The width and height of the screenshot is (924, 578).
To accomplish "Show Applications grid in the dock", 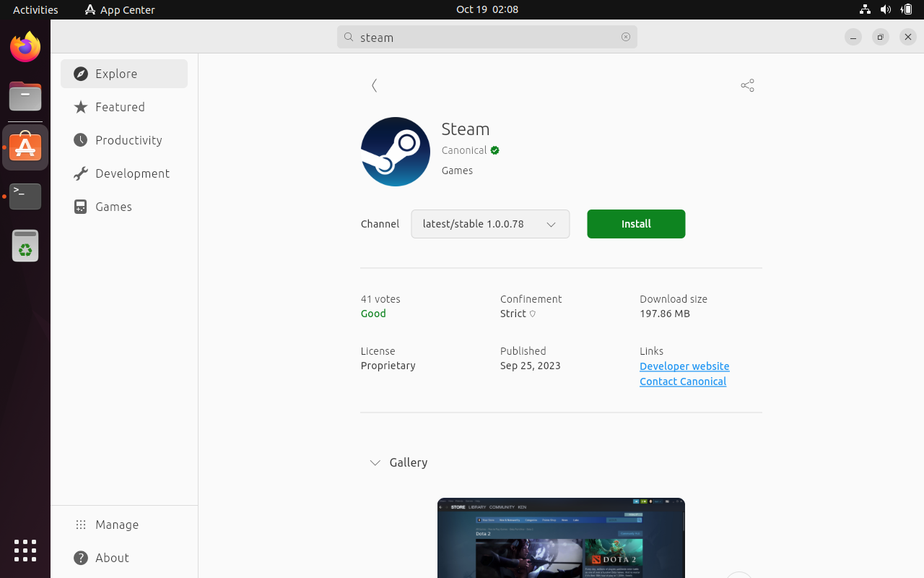I will coord(25,551).
